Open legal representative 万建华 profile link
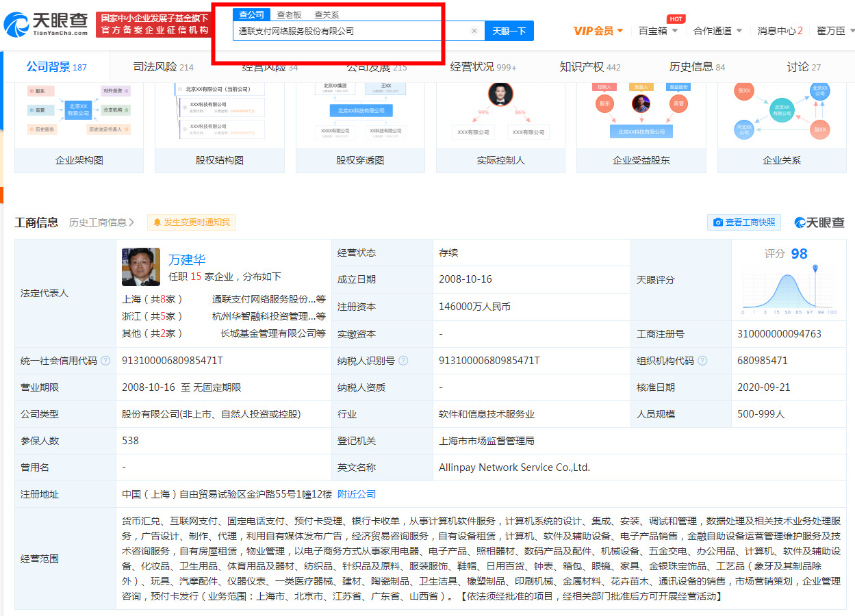The width and height of the screenshot is (855, 616). tap(187, 259)
